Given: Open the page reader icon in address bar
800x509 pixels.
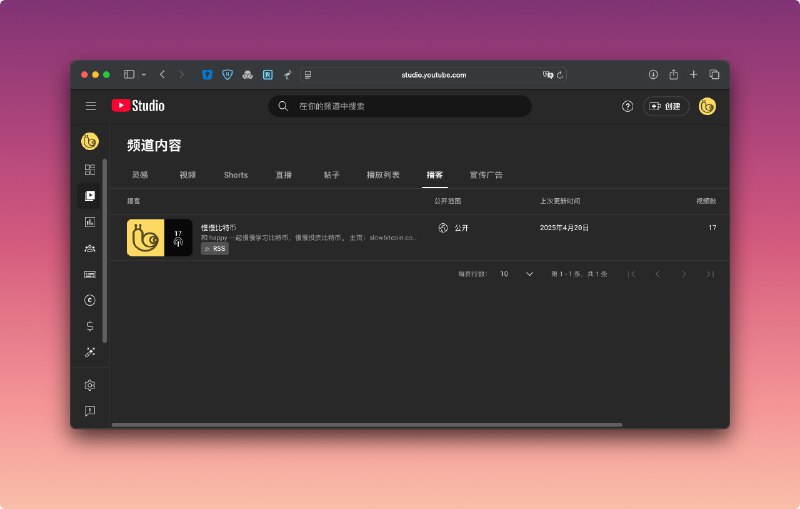Looking at the screenshot, I should pos(308,75).
